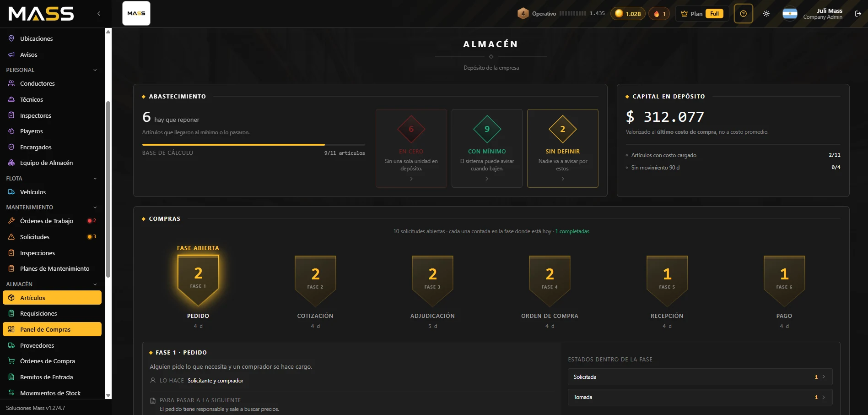This screenshot has width=868, height=415.
Task: Click the Inspecciones clipboard icon
Action: pos(11,253)
